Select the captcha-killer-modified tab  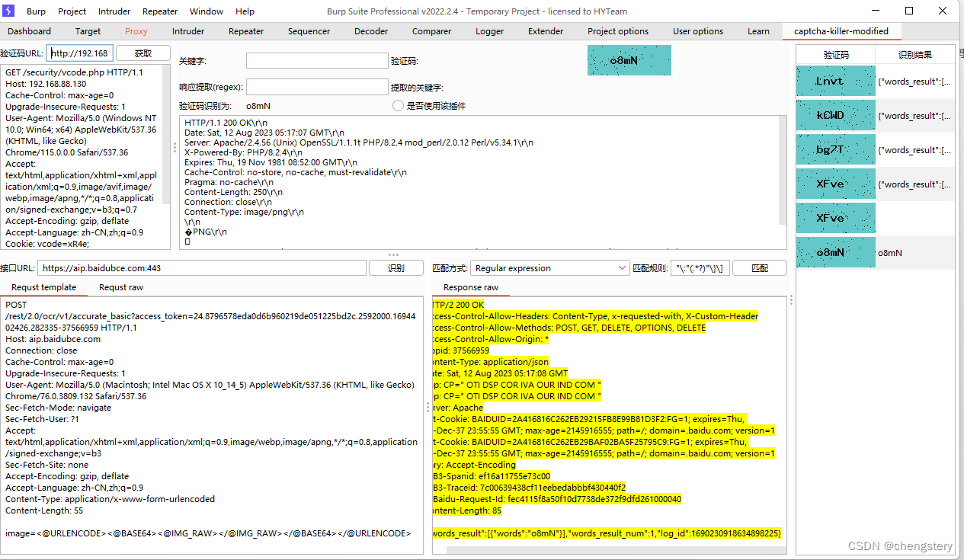pos(841,31)
